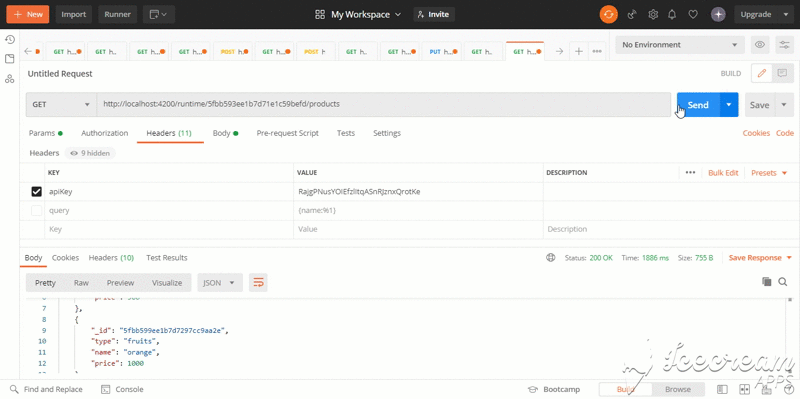The width and height of the screenshot is (800, 399).
Task: Open the History sidebar icon
Action: (x=10, y=40)
